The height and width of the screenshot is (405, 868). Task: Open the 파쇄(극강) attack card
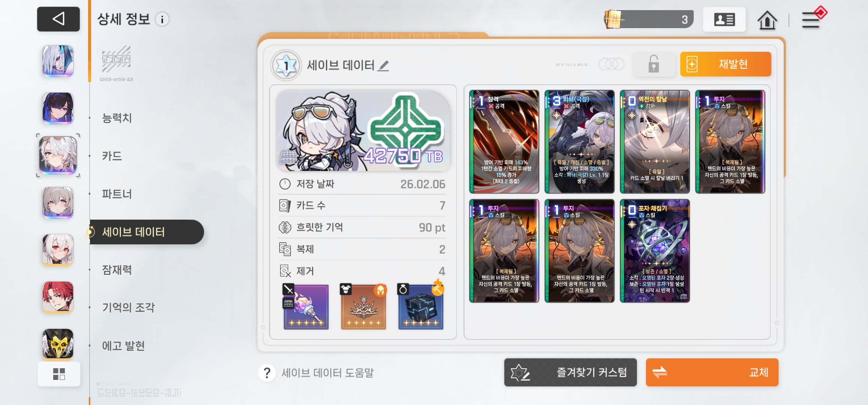tap(579, 142)
